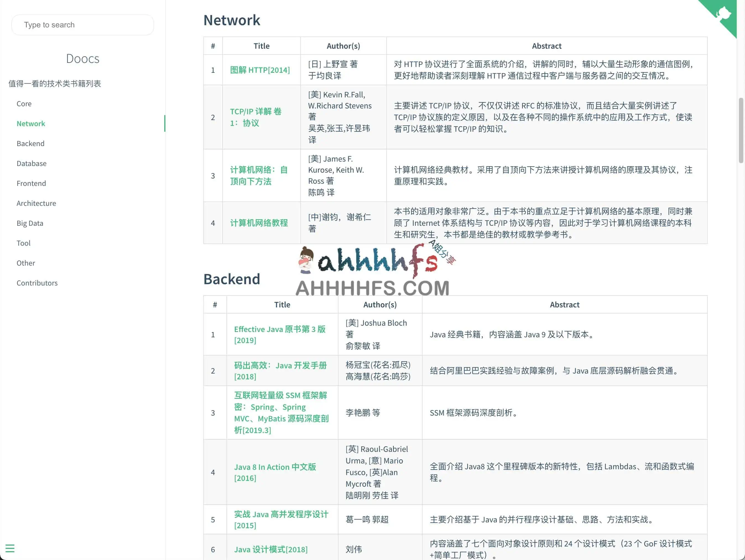Screen dimensions: 745x560
Task: Select the active Network sidebar item
Action: [31, 123]
